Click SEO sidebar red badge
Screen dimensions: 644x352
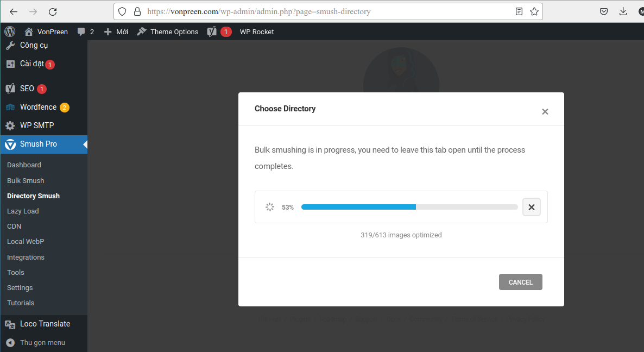click(41, 89)
